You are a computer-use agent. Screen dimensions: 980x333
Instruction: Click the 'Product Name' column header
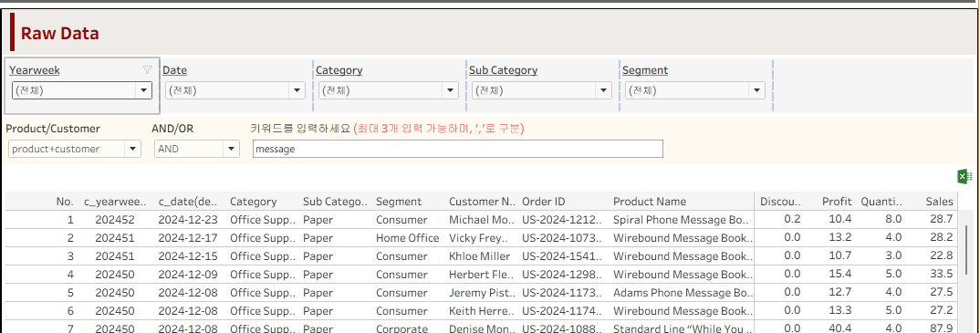click(x=650, y=202)
